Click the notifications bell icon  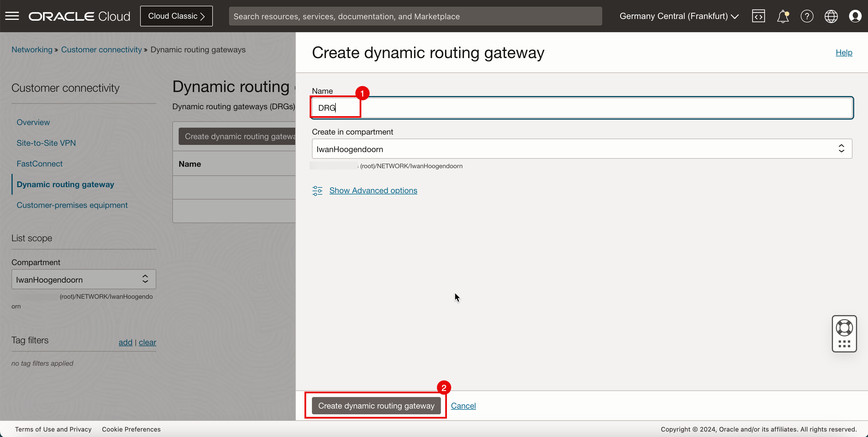click(782, 16)
